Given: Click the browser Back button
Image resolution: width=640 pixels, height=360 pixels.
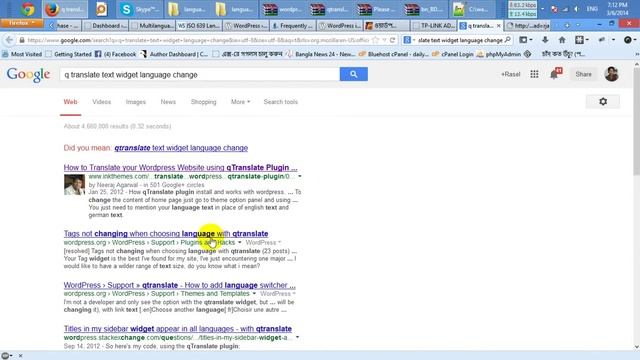Looking at the screenshot, I should 9,40.
